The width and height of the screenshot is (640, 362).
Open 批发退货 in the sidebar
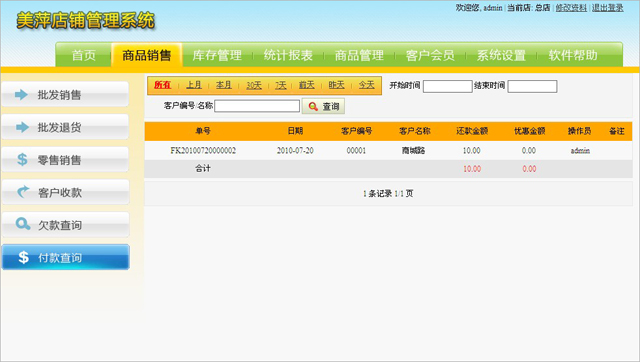[x=65, y=127]
